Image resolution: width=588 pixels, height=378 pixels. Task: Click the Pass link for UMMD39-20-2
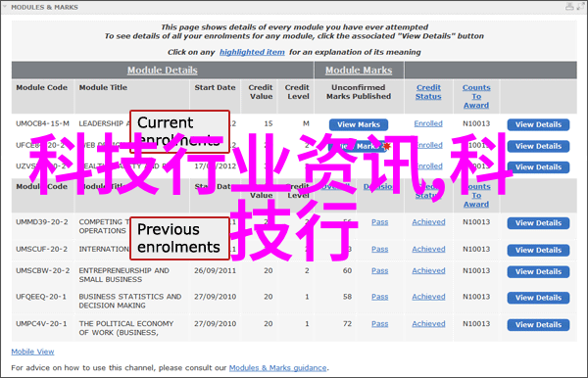(x=380, y=222)
